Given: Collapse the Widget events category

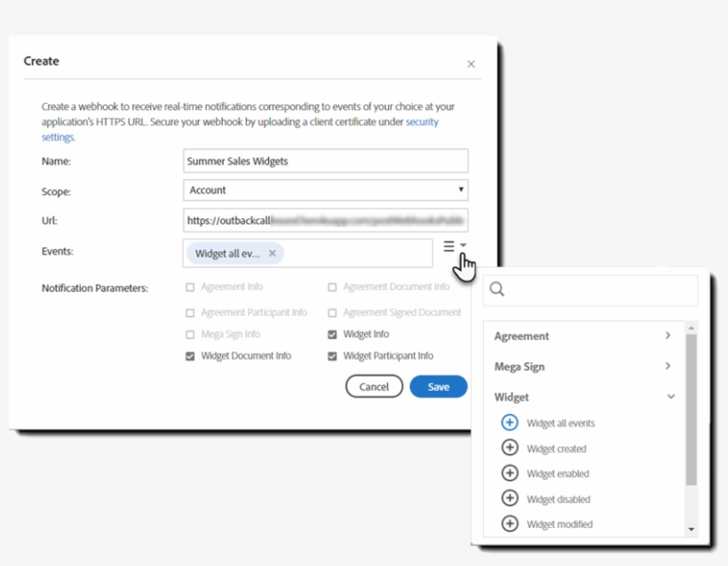Looking at the screenshot, I should click(670, 397).
